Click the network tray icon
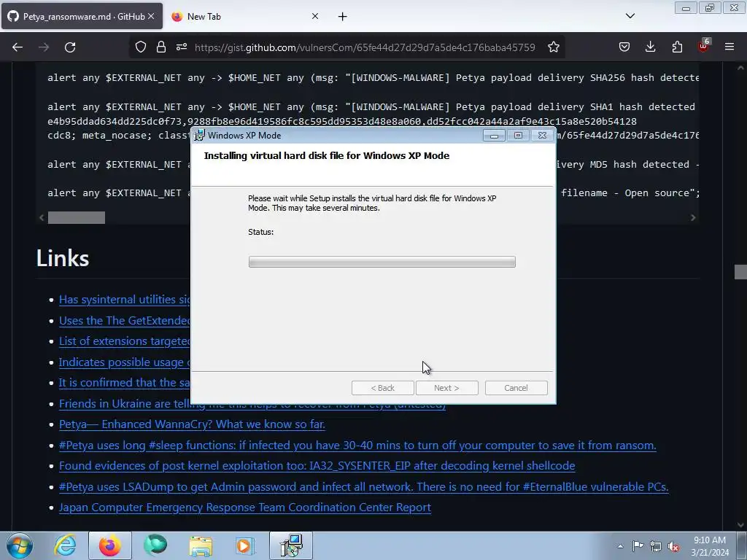747x560 pixels. 656,546
